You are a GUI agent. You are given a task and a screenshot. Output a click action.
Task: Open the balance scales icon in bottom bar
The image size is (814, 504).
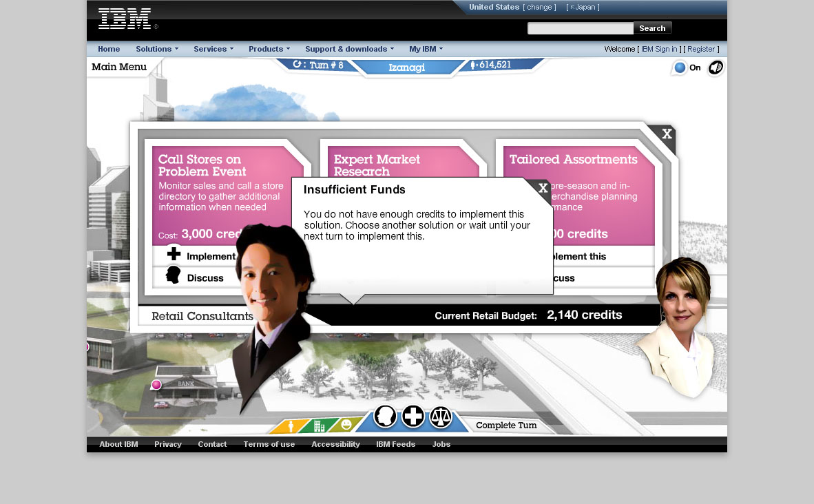coord(441,417)
